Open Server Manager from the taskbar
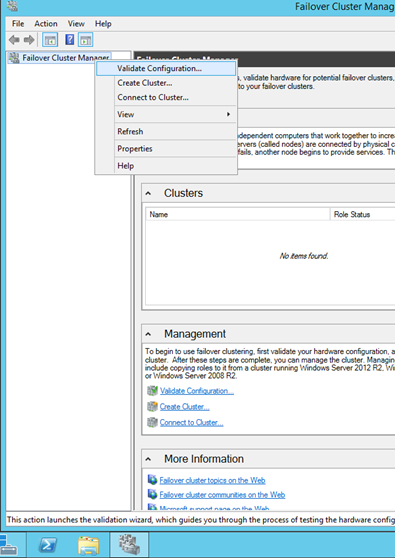This screenshot has height=558, width=395. pyautogui.click(x=9, y=545)
